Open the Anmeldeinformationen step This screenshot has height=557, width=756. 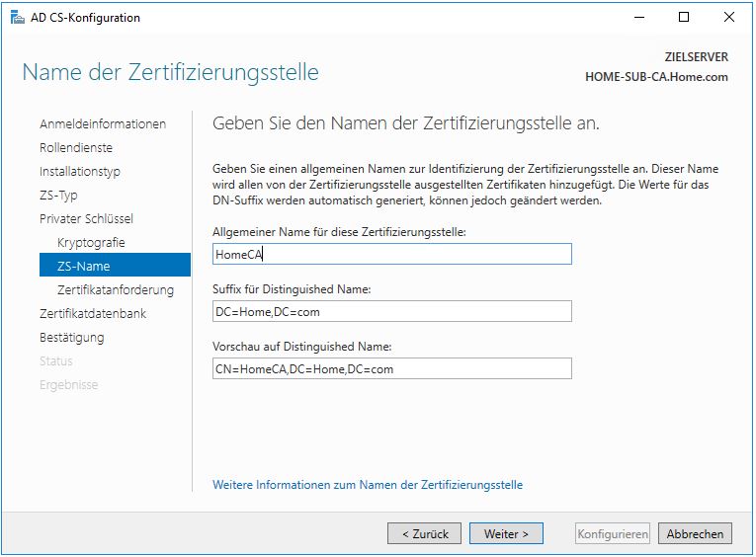tap(103, 124)
